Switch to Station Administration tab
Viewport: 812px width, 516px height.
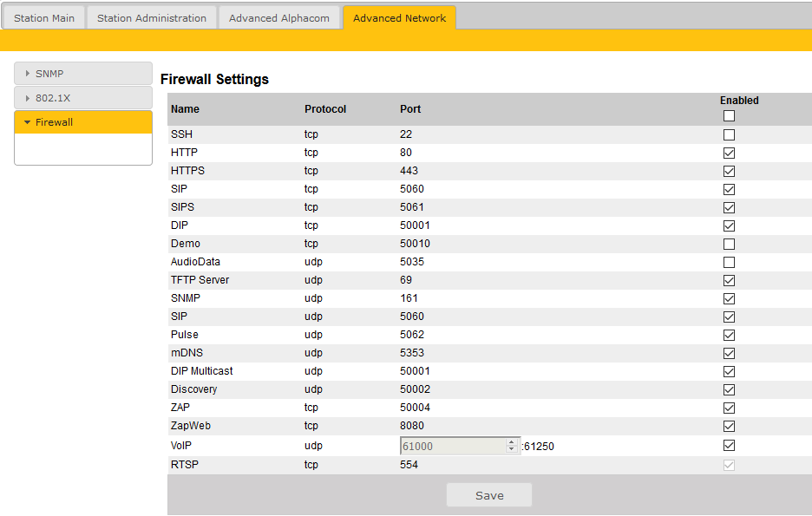pos(152,17)
